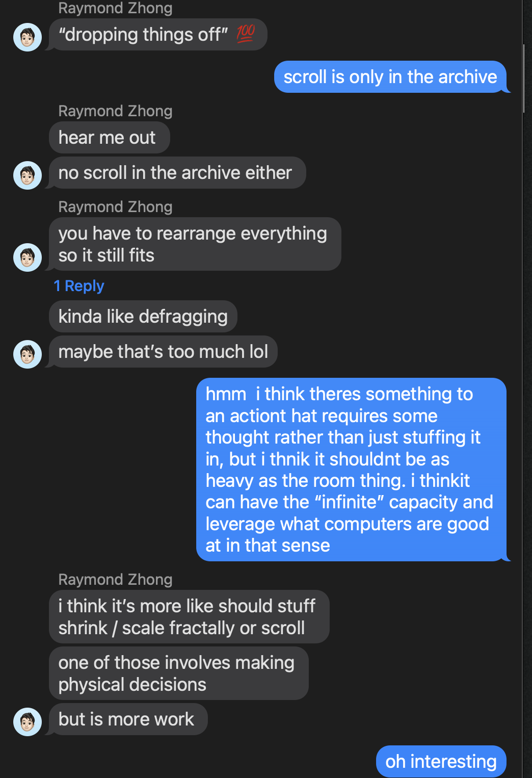Viewport: 532px width, 778px height.
Task: Click avatar beside "you have to rearrange everything" message
Action: 28,257
